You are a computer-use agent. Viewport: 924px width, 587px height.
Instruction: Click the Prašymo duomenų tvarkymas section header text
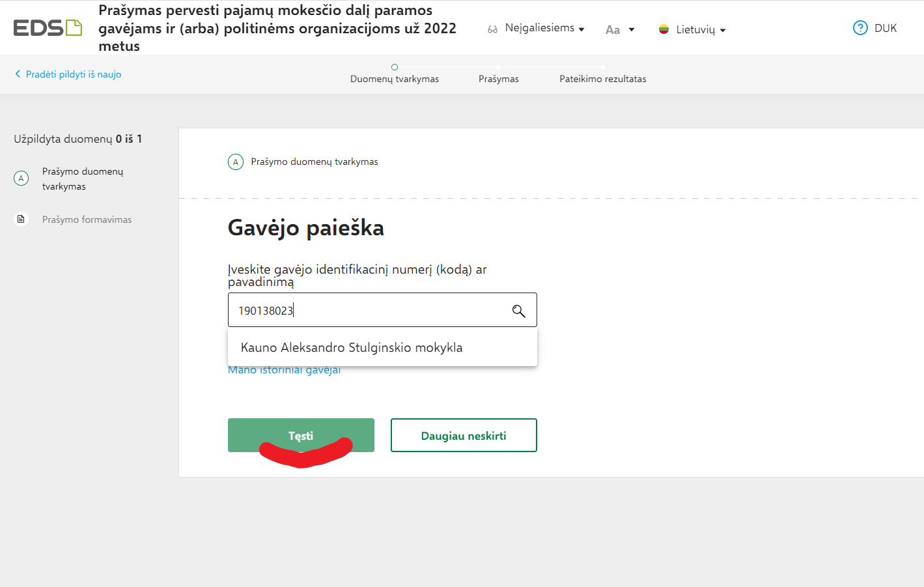point(315,162)
